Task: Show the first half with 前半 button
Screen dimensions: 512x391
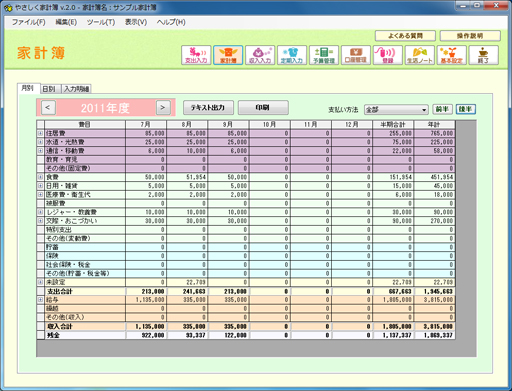Action: click(x=442, y=109)
